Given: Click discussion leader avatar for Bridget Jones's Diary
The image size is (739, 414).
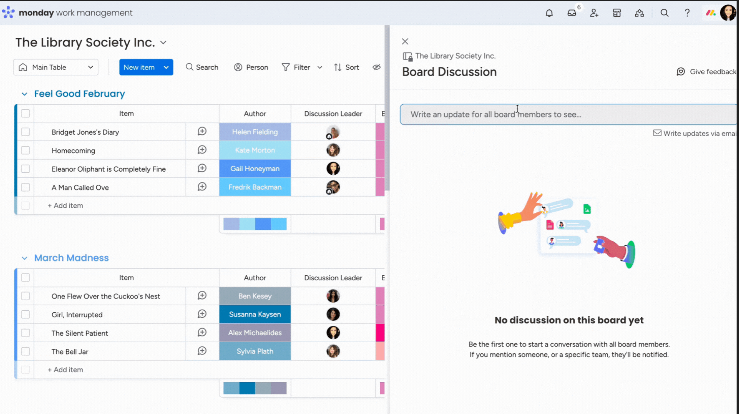Looking at the screenshot, I should 333,132.
